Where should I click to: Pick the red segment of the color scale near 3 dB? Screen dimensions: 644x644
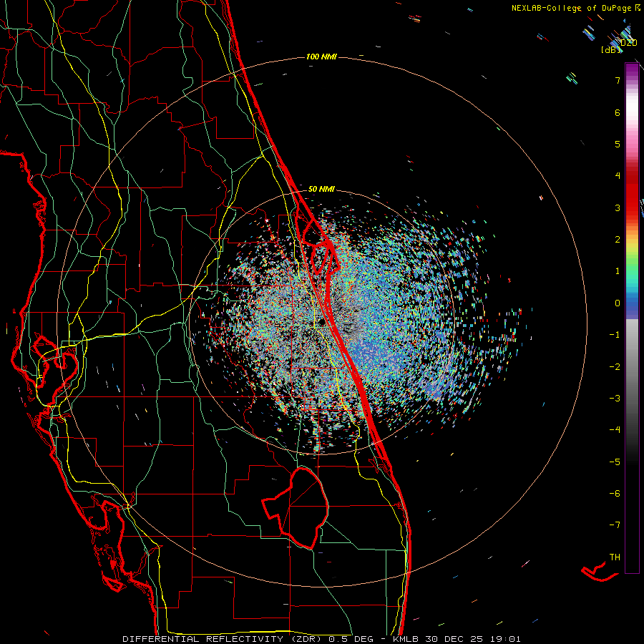632,201
